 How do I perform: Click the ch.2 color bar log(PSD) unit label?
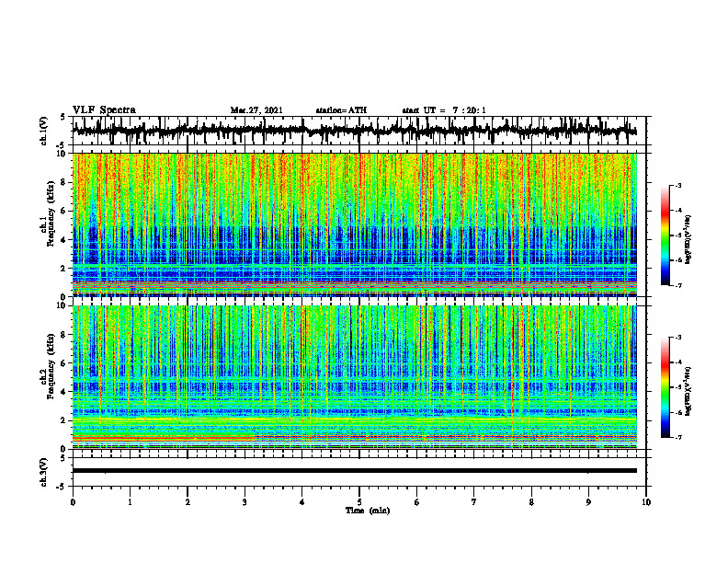point(689,391)
